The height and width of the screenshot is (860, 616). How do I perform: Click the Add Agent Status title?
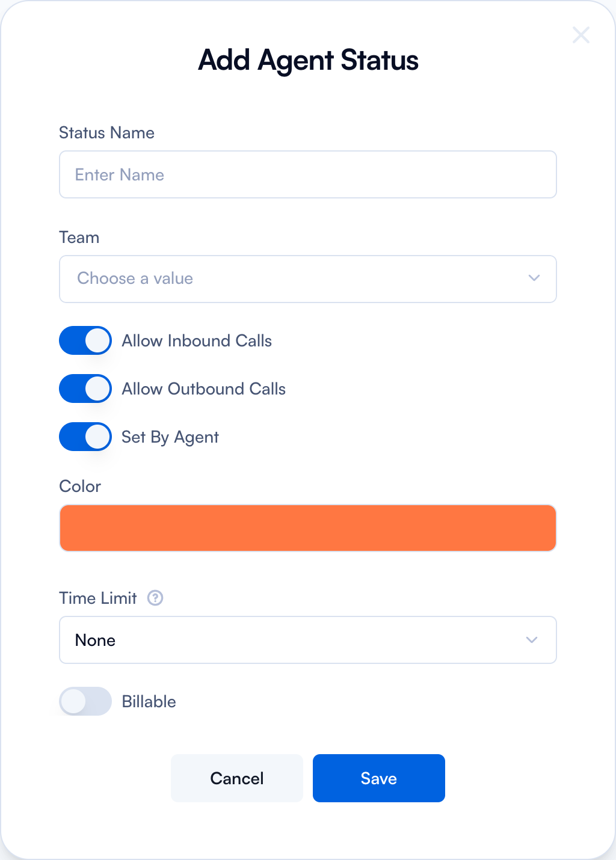(x=308, y=60)
